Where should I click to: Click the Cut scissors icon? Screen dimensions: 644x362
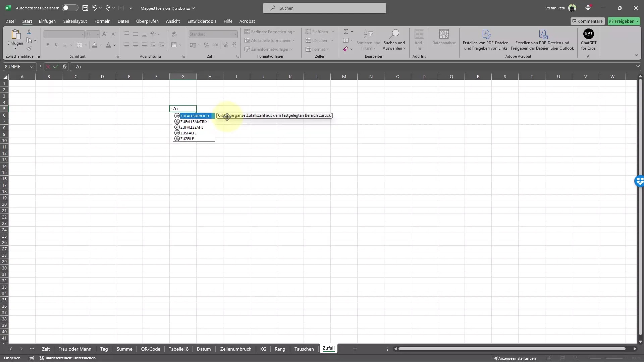click(x=29, y=32)
